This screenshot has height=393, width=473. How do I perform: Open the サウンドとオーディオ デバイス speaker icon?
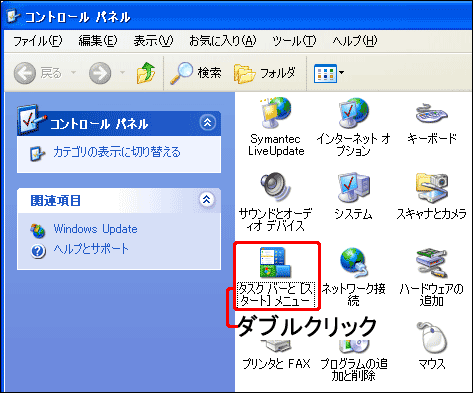click(x=276, y=188)
